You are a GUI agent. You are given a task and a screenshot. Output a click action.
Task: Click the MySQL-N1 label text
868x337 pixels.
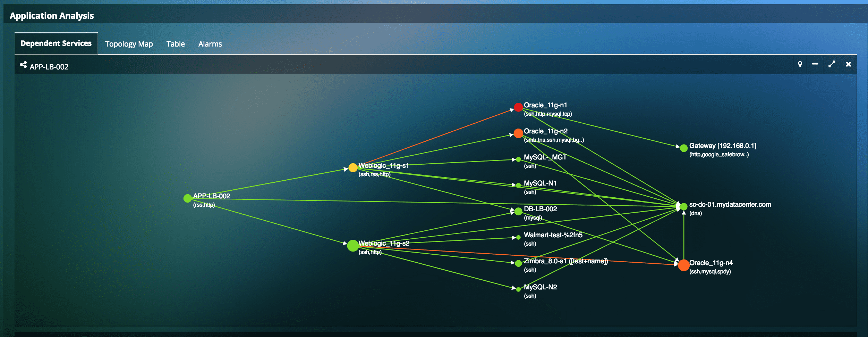(x=540, y=183)
